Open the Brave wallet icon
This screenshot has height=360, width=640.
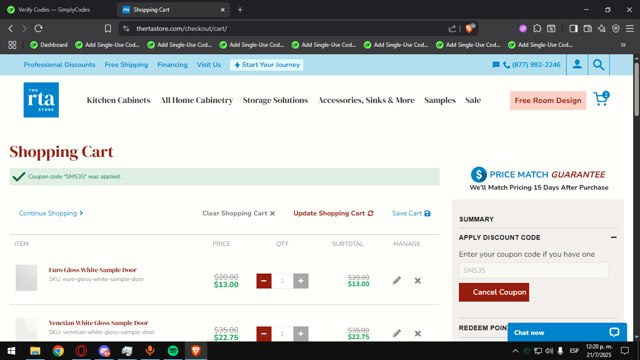(x=588, y=29)
